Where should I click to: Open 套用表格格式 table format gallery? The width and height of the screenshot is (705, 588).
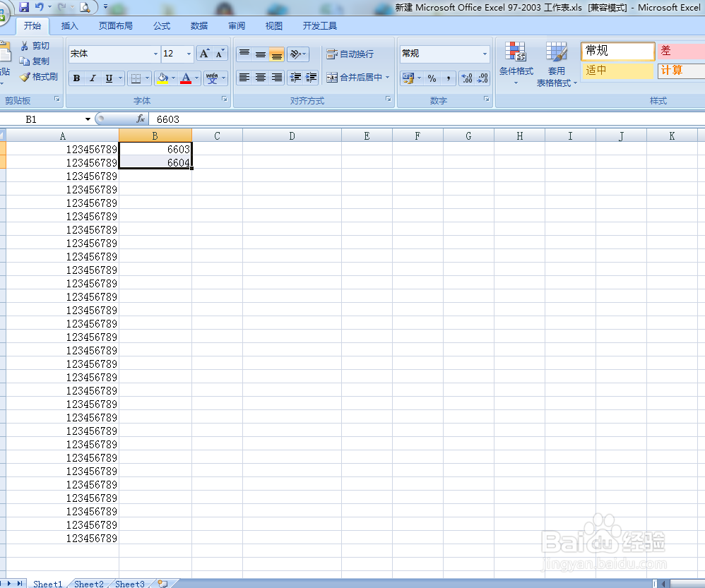coord(556,64)
